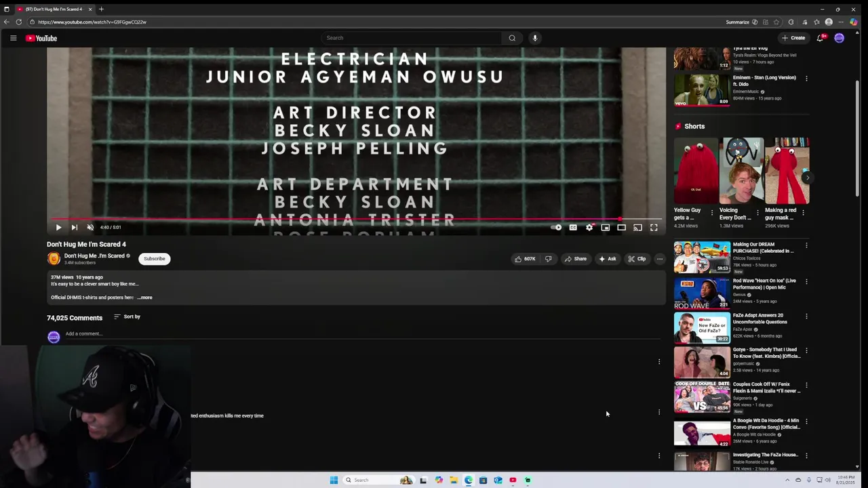Open the YouTube guide hamburger menu
868x488 pixels.
[x=13, y=38]
